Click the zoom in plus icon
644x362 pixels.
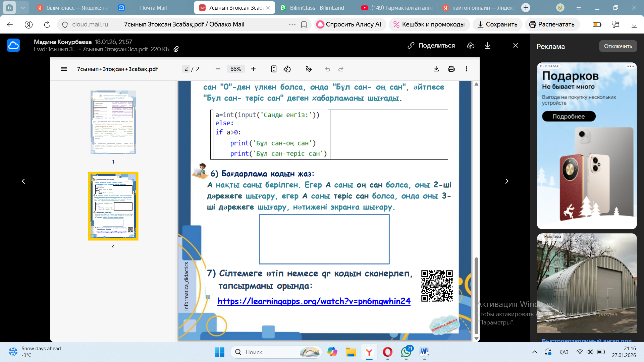point(253,69)
